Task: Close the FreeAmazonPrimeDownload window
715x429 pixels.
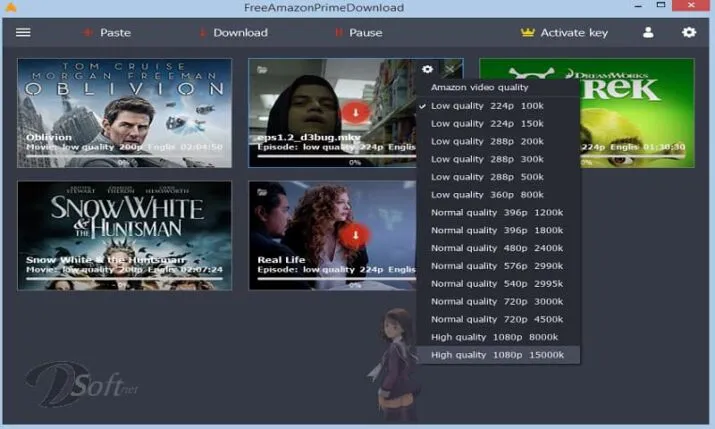Action: point(691,5)
